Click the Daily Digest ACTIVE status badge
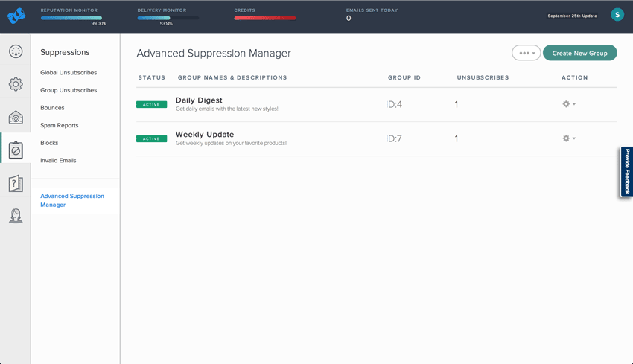The height and width of the screenshot is (364, 633). click(x=151, y=104)
